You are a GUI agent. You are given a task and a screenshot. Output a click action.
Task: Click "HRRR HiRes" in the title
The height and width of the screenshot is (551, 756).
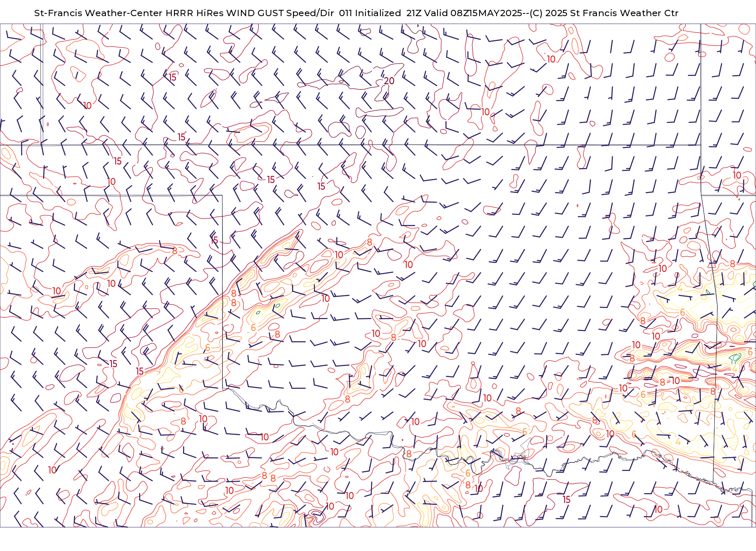click(x=195, y=13)
